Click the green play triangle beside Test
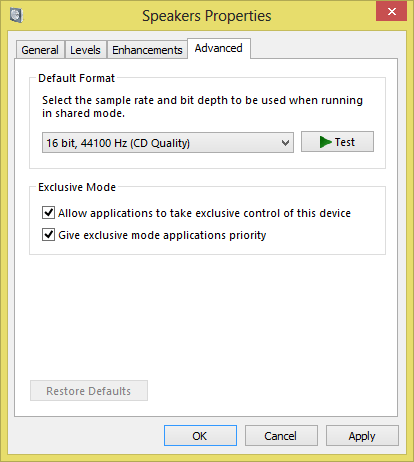Image resolution: width=414 pixels, height=462 pixels. pyautogui.click(x=325, y=142)
